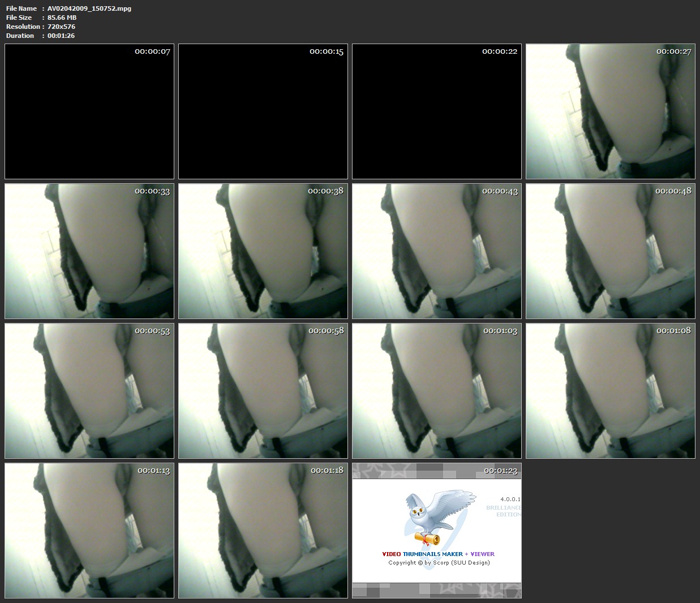Choose the thumbnail at 00:01:18
This screenshot has width=700, height=603.
[x=263, y=531]
